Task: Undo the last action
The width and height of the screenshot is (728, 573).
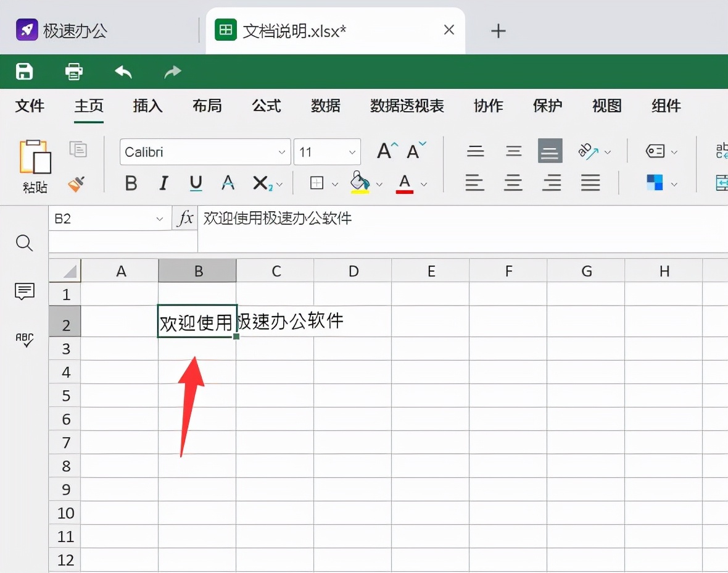Action: 123,72
